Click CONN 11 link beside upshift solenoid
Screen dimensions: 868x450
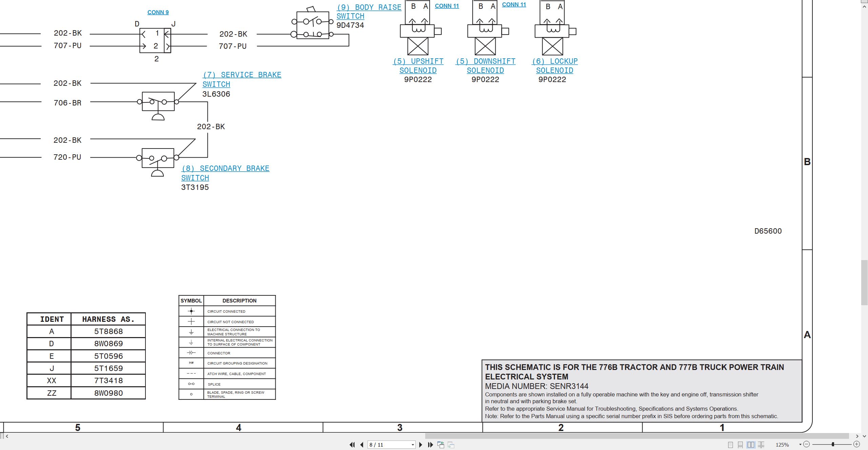tap(447, 6)
